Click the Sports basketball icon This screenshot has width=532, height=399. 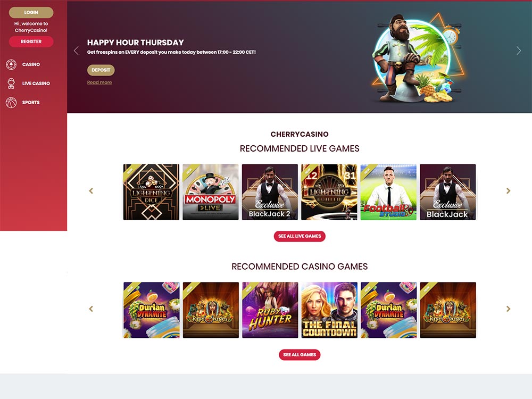(11, 103)
